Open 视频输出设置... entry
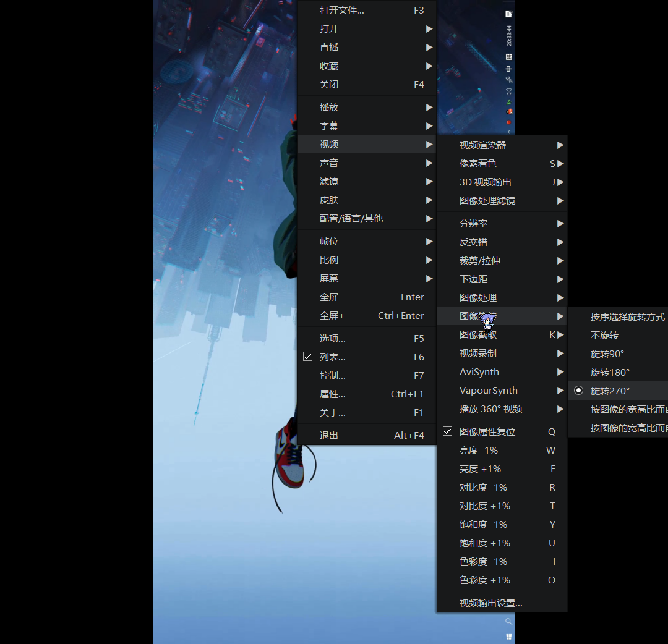The width and height of the screenshot is (668, 644). (x=502, y=603)
